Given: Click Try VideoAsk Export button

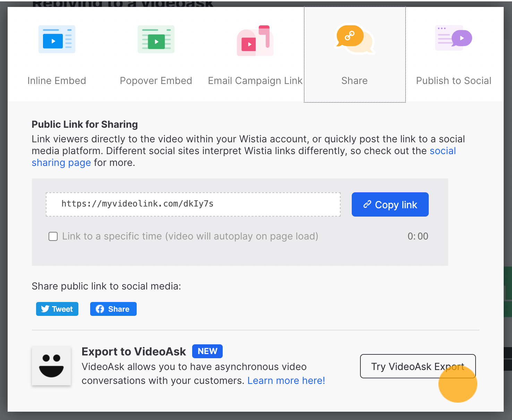Looking at the screenshot, I should pos(418,366).
